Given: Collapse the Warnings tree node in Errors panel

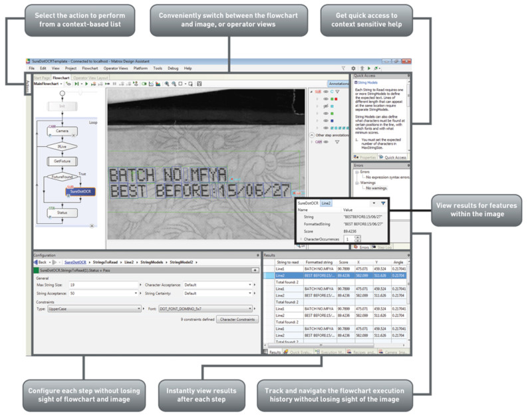Looking at the screenshot, I should pyautogui.click(x=357, y=183).
